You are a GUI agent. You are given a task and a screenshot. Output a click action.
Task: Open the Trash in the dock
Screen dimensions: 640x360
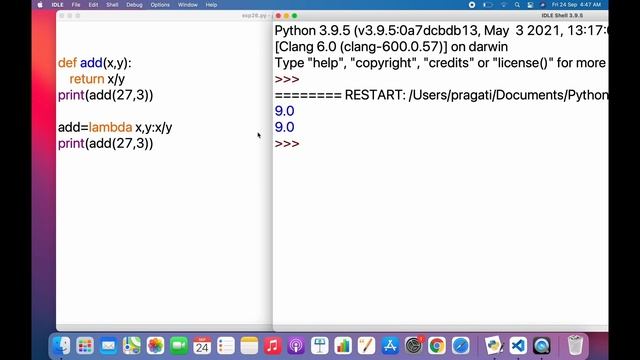[575, 346]
